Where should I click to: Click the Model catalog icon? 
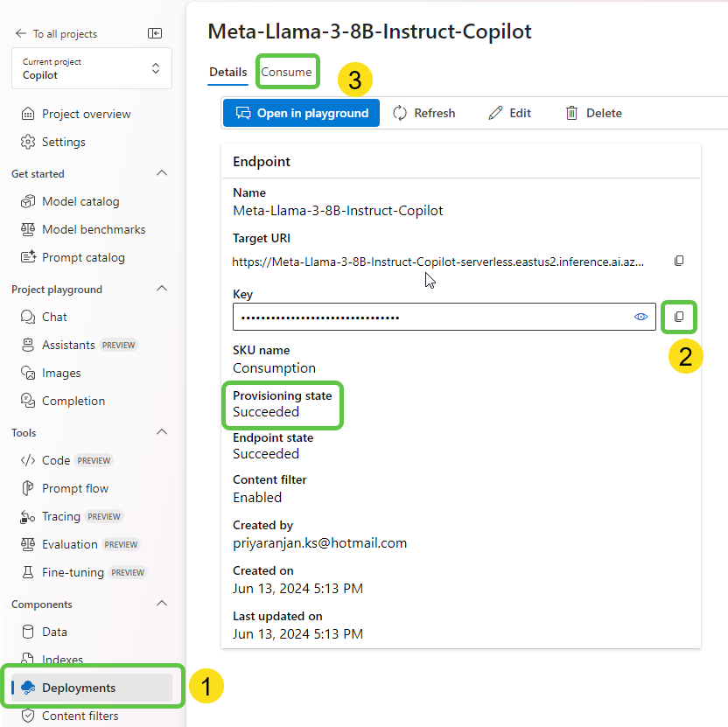pos(28,201)
